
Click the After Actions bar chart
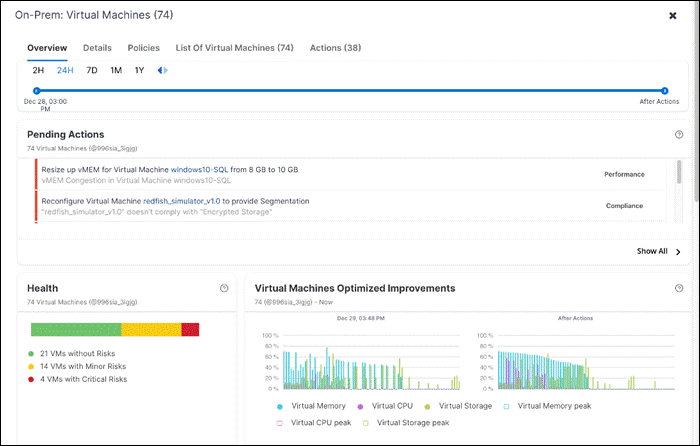[x=586, y=362]
